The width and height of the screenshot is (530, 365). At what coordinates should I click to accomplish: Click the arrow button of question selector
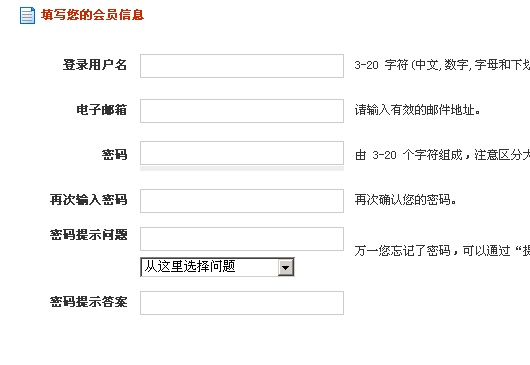(286, 267)
